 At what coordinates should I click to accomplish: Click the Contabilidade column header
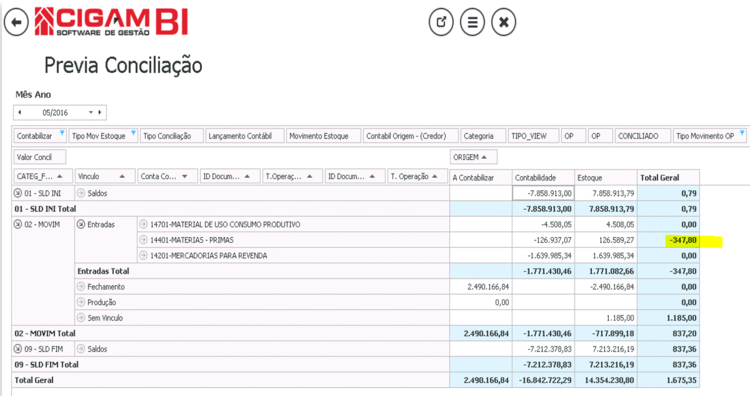click(x=543, y=177)
